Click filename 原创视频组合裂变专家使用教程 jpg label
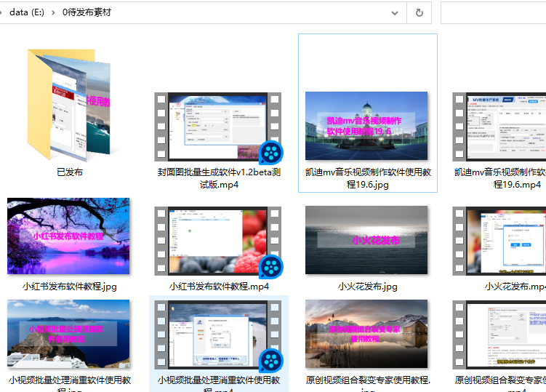Screen dimensions: 546x392 (368, 385)
